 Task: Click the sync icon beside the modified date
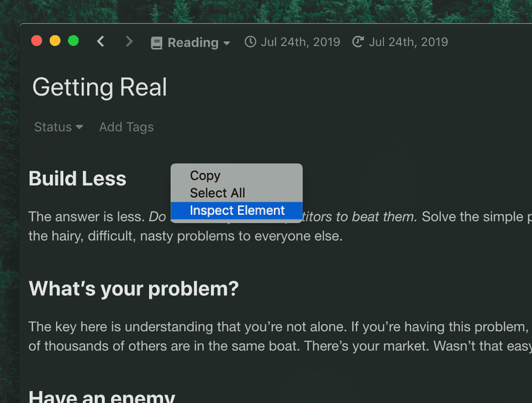(357, 41)
